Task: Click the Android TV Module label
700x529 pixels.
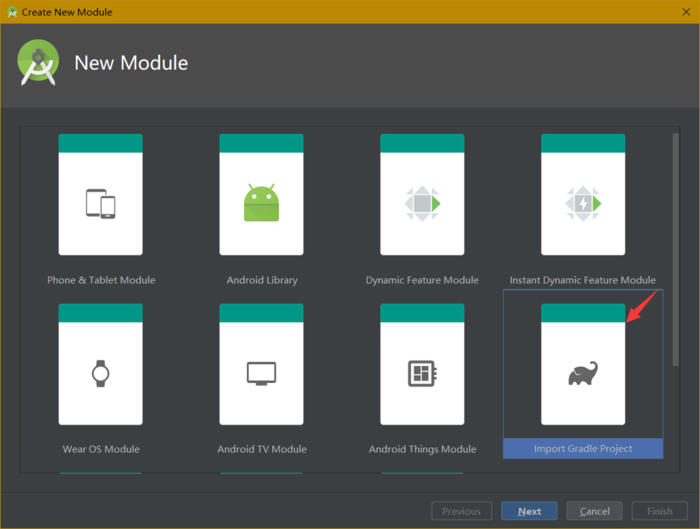Action: 262,449
